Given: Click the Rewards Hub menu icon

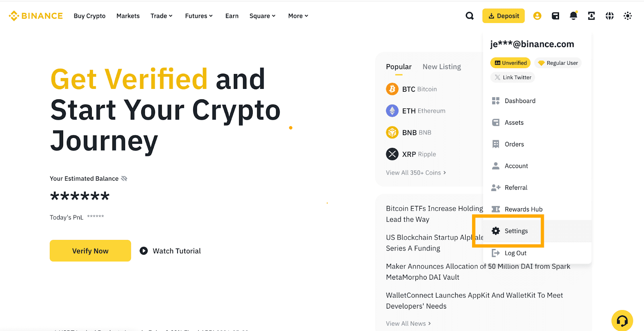Looking at the screenshot, I should (495, 209).
